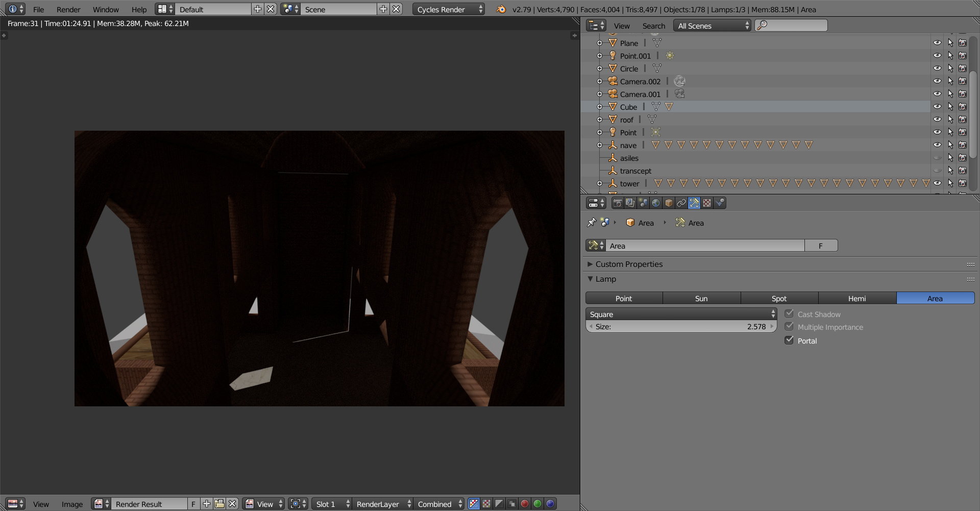Delete the Default screen layout

tap(271, 9)
